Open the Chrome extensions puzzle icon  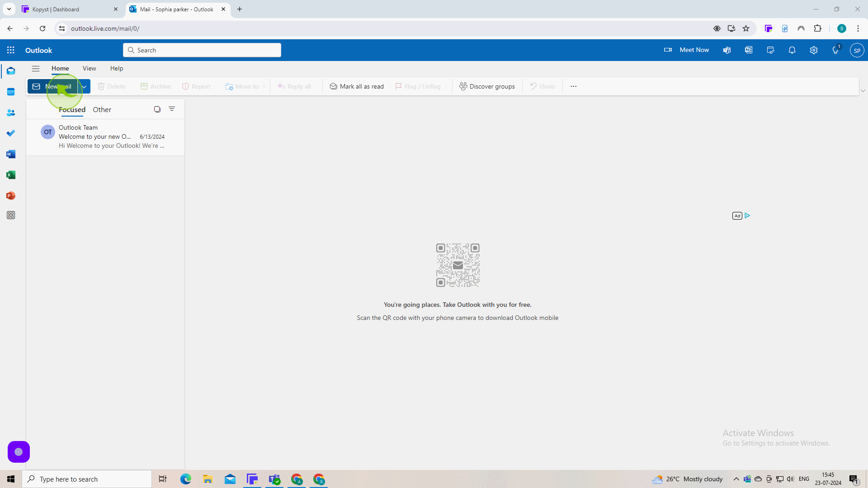(817, 28)
